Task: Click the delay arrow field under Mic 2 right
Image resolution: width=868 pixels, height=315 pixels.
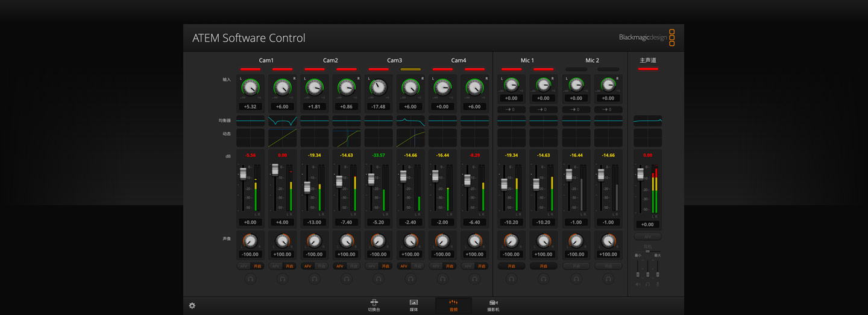Action: pyautogui.click(x=608, y=109)
